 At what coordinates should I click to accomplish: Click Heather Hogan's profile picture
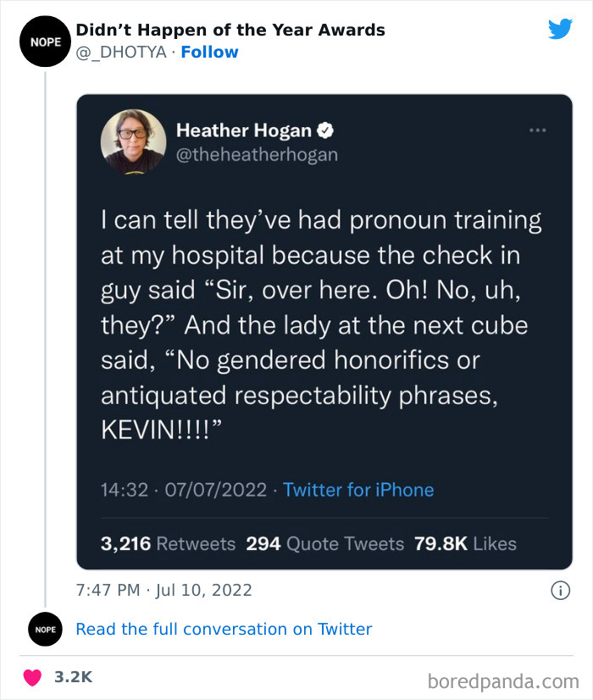tap(133, 144)
